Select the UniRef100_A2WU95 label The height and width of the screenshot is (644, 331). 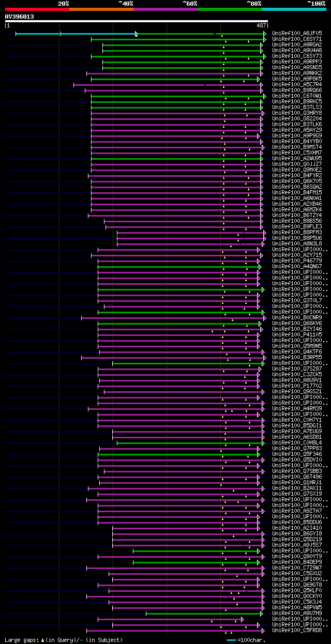pos(297,159)
